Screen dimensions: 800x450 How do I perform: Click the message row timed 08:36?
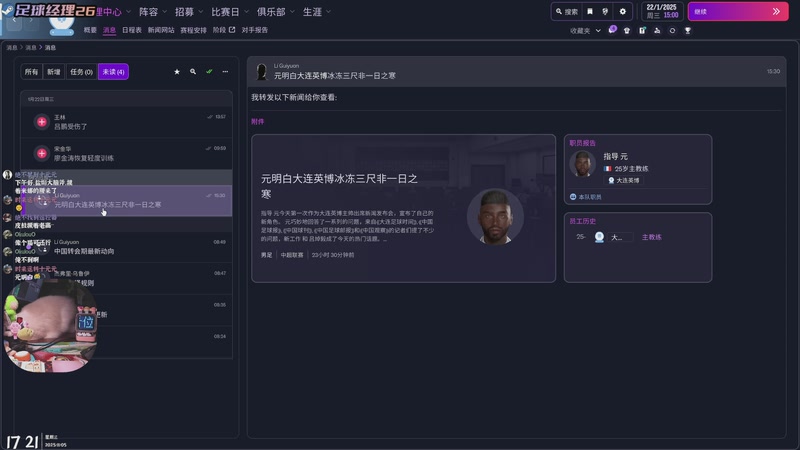pos(127,310)
